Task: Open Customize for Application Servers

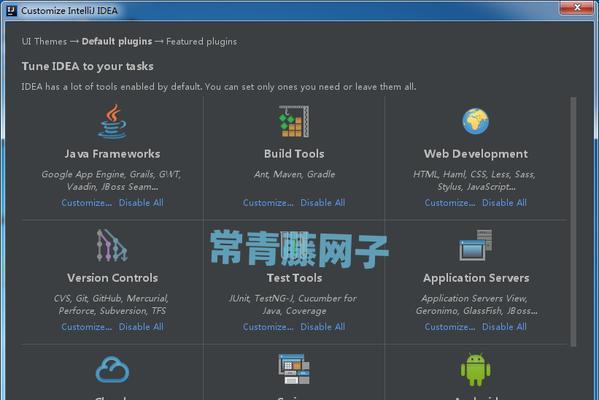Action: 450,327
